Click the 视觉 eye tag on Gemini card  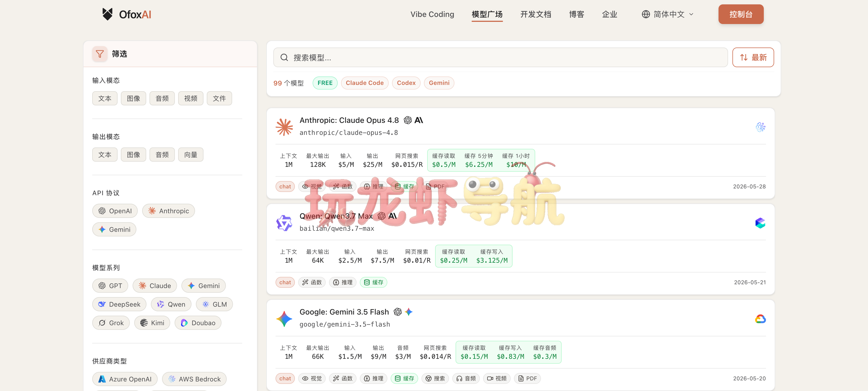(x=312, y=378)
